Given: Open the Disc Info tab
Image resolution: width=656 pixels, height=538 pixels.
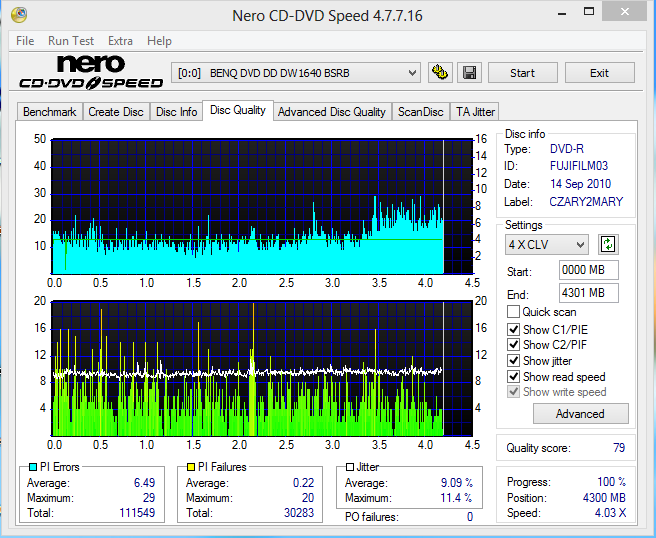Looking at the screenshot, I should pos(177,112).
